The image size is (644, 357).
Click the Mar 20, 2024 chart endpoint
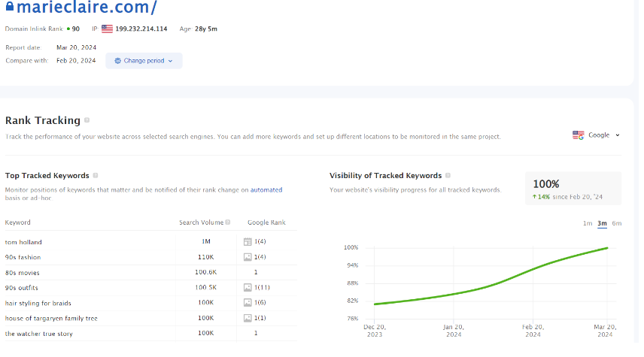pyautogui.click(x=607, y=248)
